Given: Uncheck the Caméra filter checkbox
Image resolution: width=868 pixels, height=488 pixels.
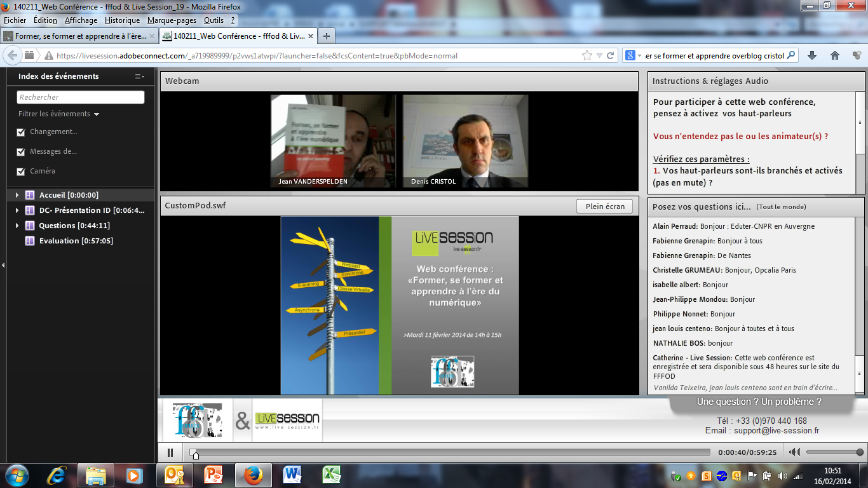Looking at the screenshot, I should coord(21,172).
